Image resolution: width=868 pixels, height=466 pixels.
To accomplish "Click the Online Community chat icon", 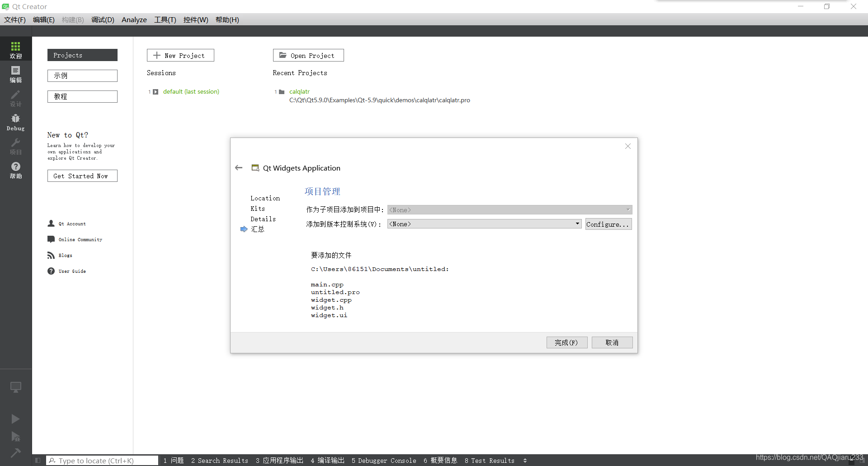I will click(x=51, y=239).
